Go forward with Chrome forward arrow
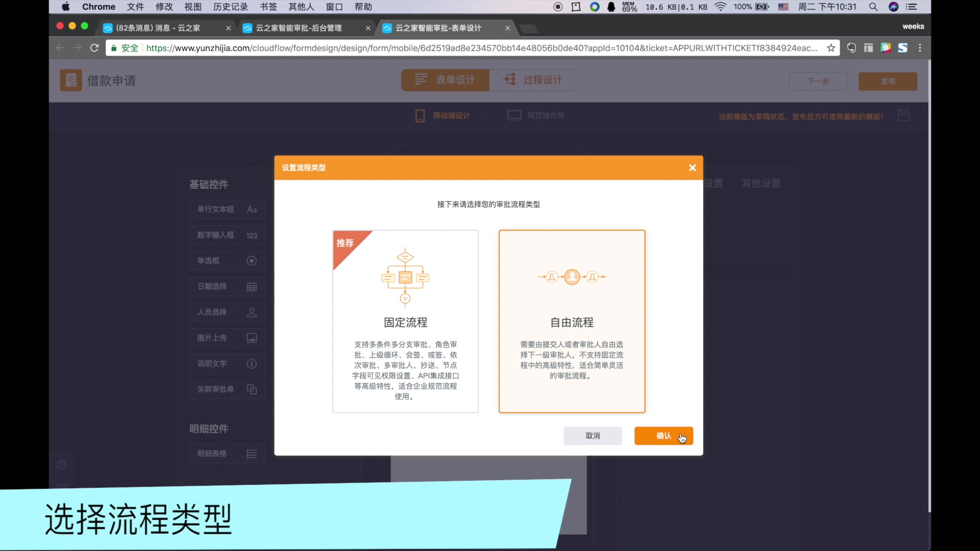 (x=77, y=48)
